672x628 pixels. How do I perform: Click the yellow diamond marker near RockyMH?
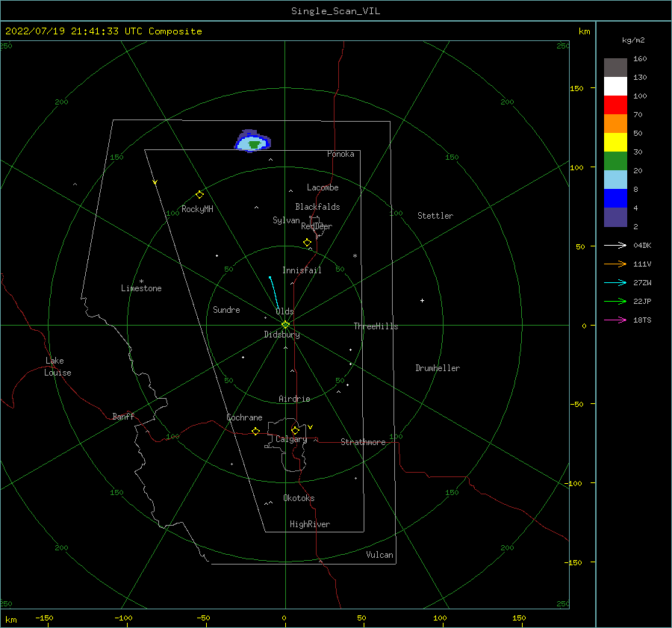click(199, 195)
